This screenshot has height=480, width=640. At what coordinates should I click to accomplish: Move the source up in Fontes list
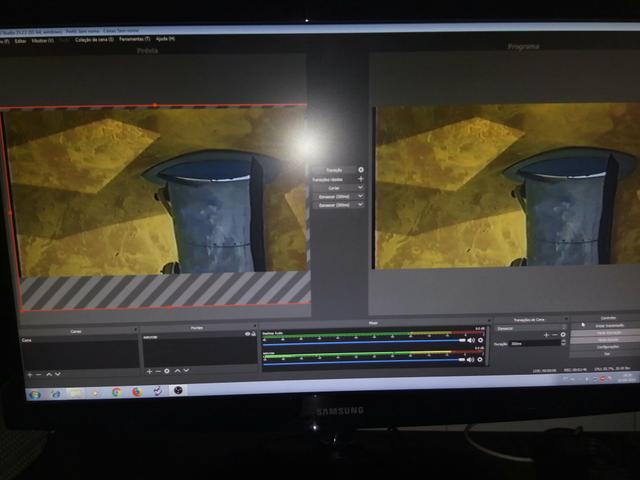point(177,371)
